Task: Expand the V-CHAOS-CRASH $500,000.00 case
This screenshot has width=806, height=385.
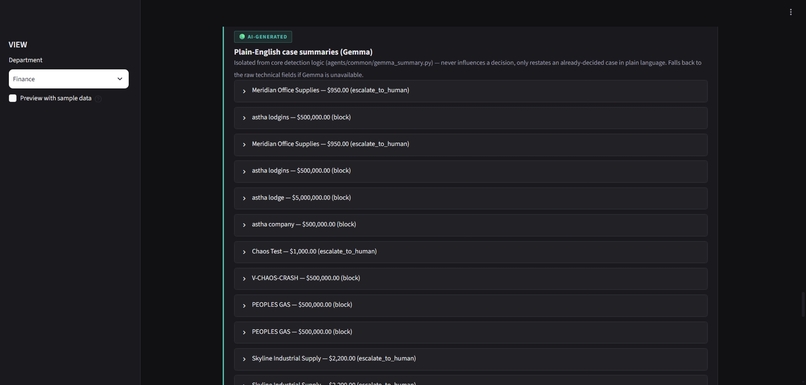Action: (470, 279)
